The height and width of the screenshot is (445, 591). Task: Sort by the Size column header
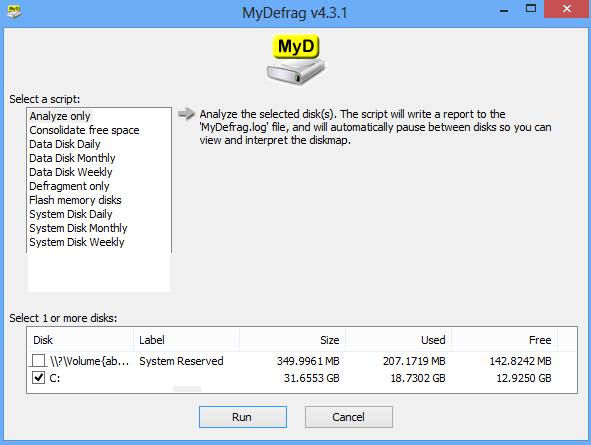tap(292, 340)
